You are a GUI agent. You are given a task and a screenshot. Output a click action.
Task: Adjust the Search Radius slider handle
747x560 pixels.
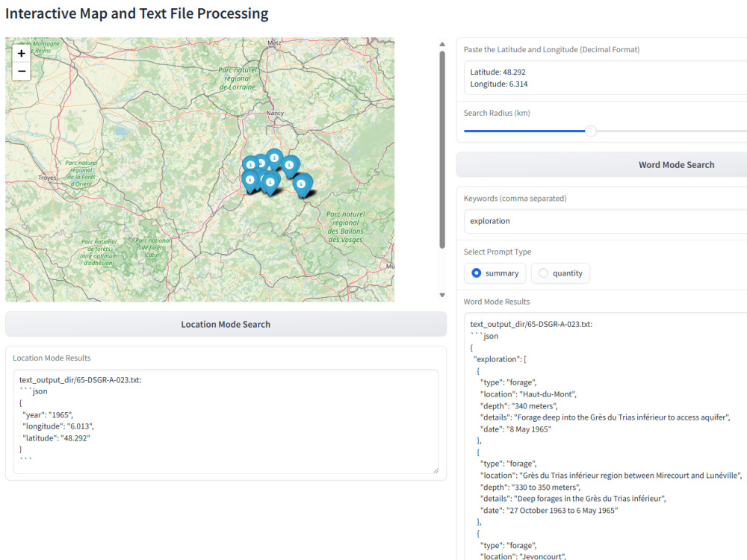pyautogui.click(x=591, y=131)
